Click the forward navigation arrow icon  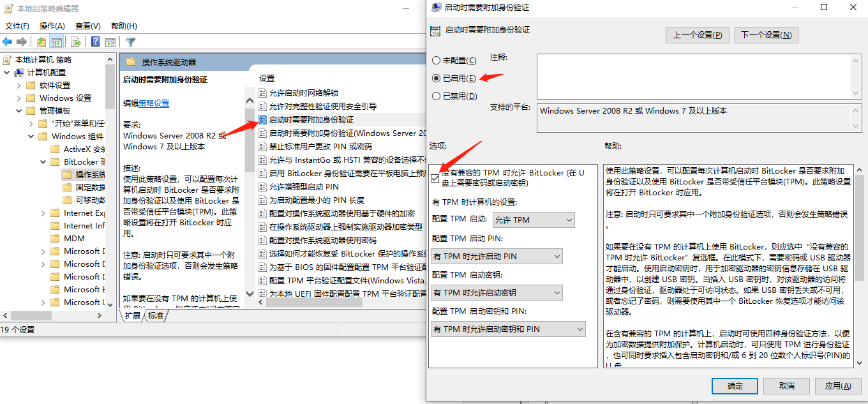pos(22,41)
